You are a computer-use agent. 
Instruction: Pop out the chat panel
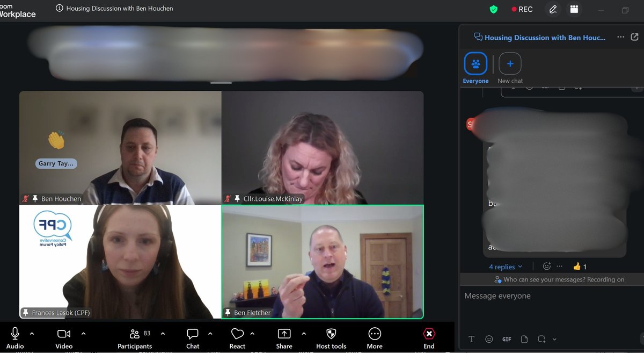[x=635, y=37]
